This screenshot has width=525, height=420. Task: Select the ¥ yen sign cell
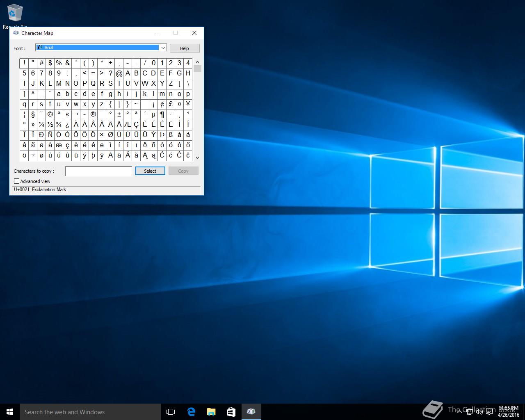coord(188,104)
